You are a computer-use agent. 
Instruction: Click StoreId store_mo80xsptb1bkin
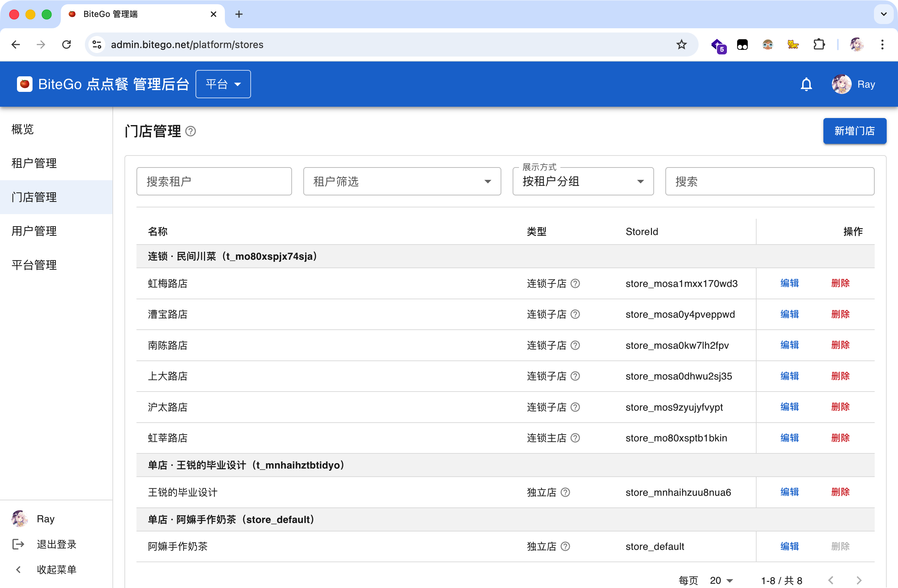point(676,438)
